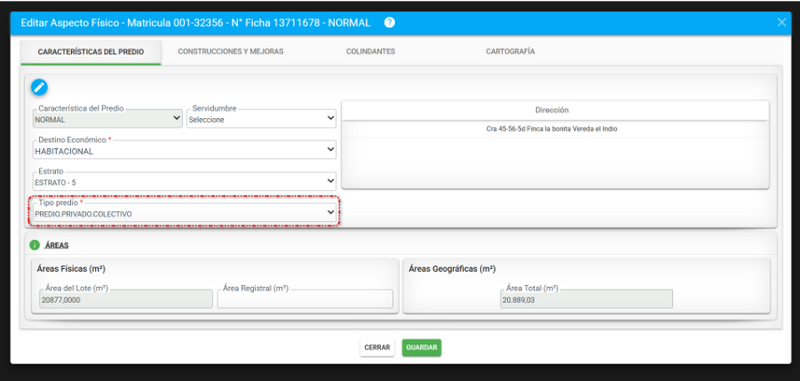Click the Áreas Geográficas (m²) heading
The height and width of the screenshot is (381, 800).
pos(452,268)
